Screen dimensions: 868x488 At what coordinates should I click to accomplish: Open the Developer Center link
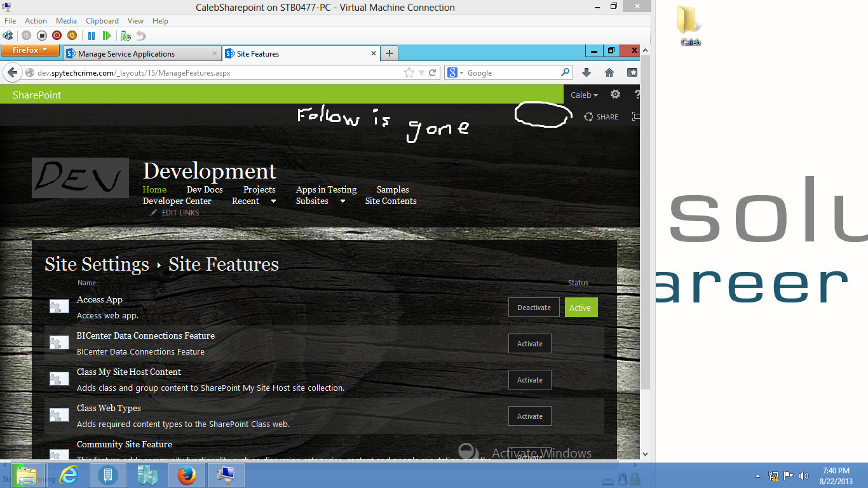(177, 201)
